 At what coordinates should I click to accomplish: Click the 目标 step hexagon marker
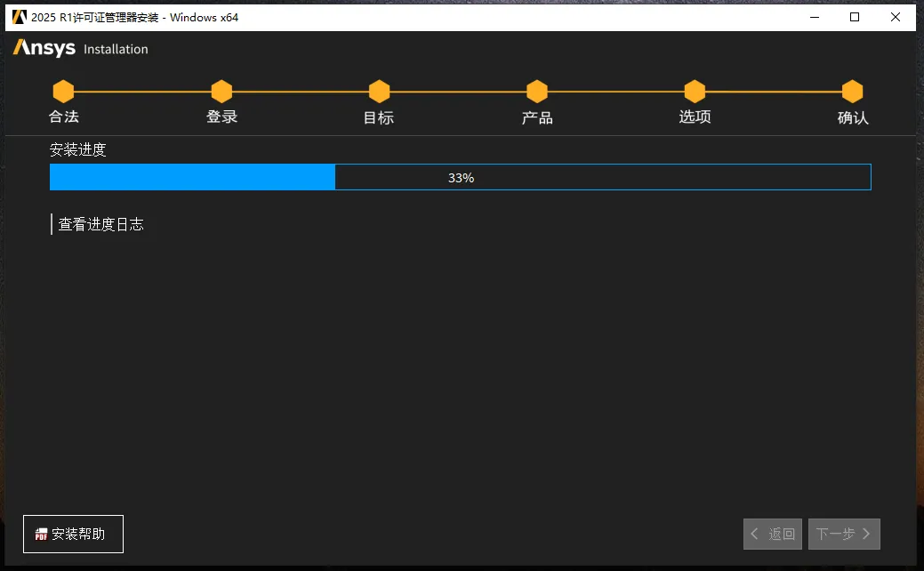[380, 92]
